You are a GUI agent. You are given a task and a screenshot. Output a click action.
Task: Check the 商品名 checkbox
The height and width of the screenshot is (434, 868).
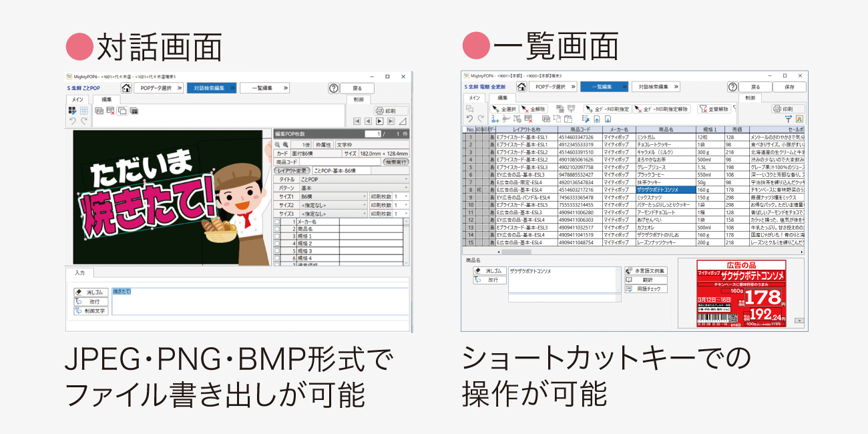[x=276, y=229]
